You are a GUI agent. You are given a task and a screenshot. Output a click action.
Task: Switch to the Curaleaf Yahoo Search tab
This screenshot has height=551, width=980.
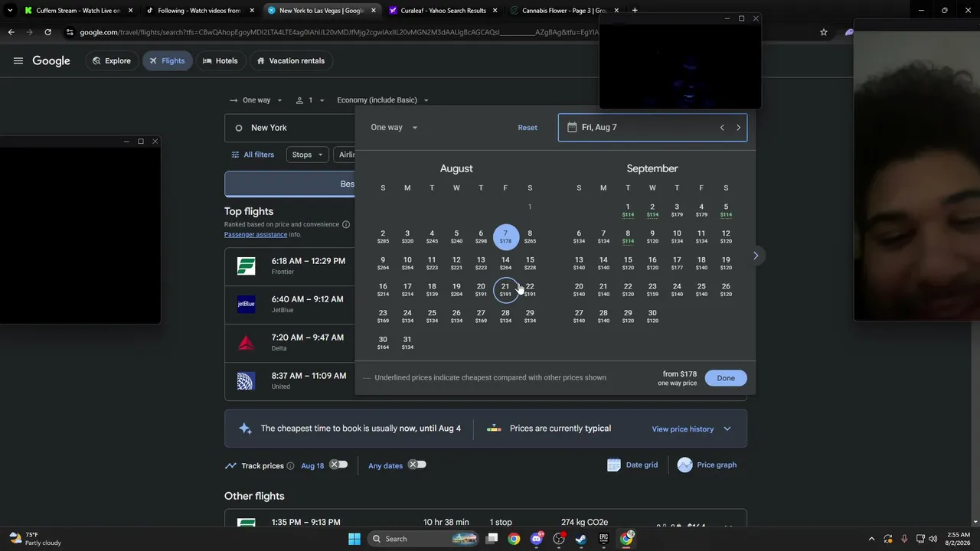[443, 11]
